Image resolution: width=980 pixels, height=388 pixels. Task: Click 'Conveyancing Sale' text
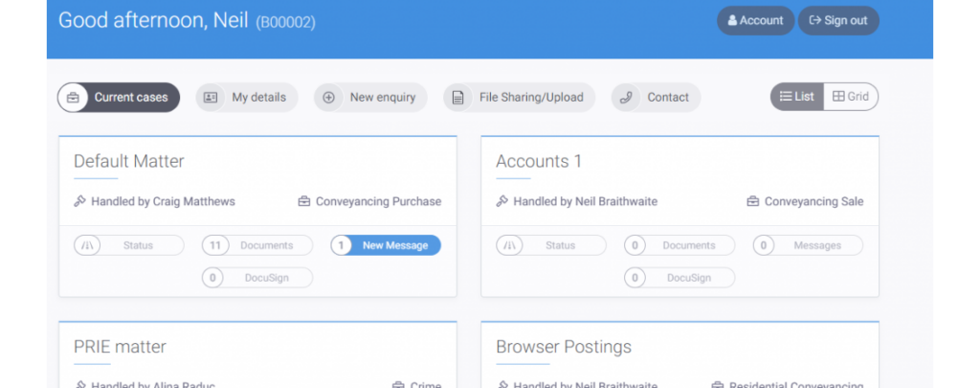coord(813,201)
